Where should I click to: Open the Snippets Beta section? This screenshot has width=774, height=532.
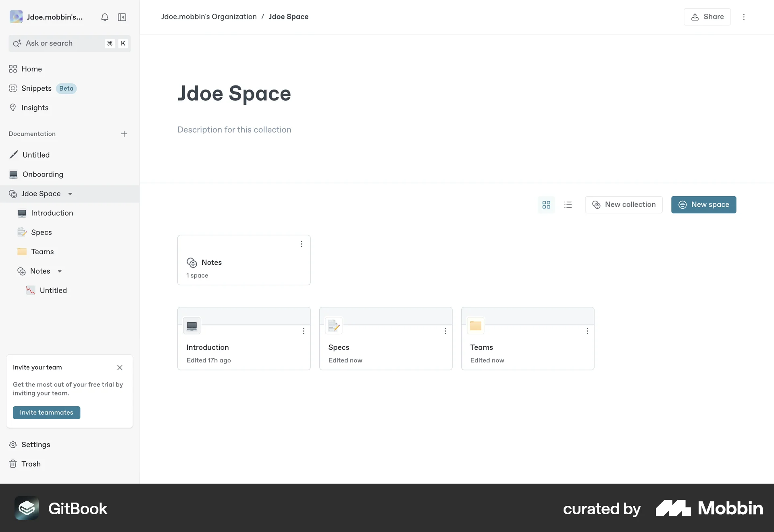tap(36, 88)
